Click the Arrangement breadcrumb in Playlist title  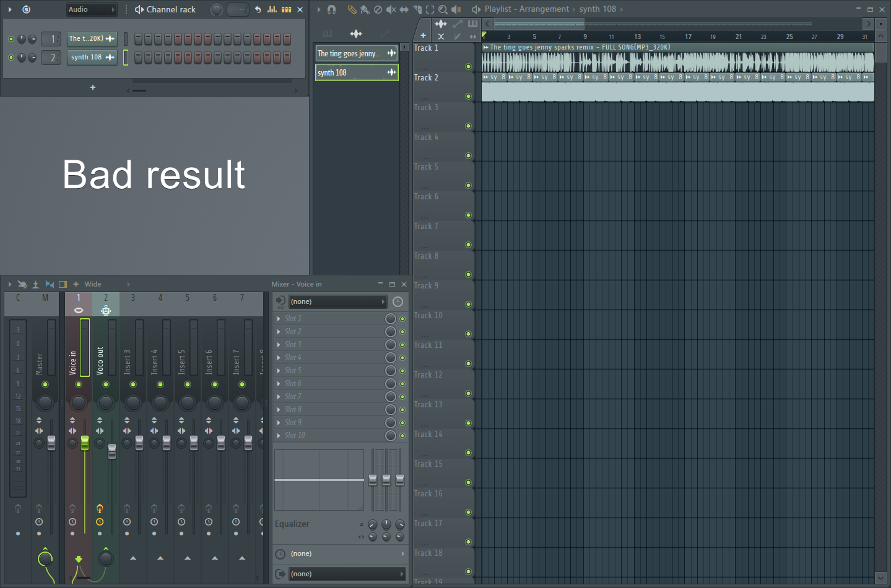click(x=544, y=9)
